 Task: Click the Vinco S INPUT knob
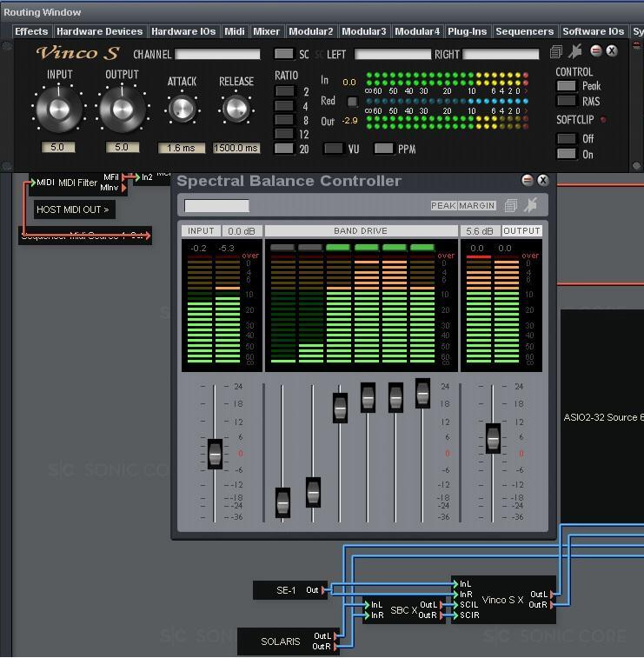(x=59, y=110)
